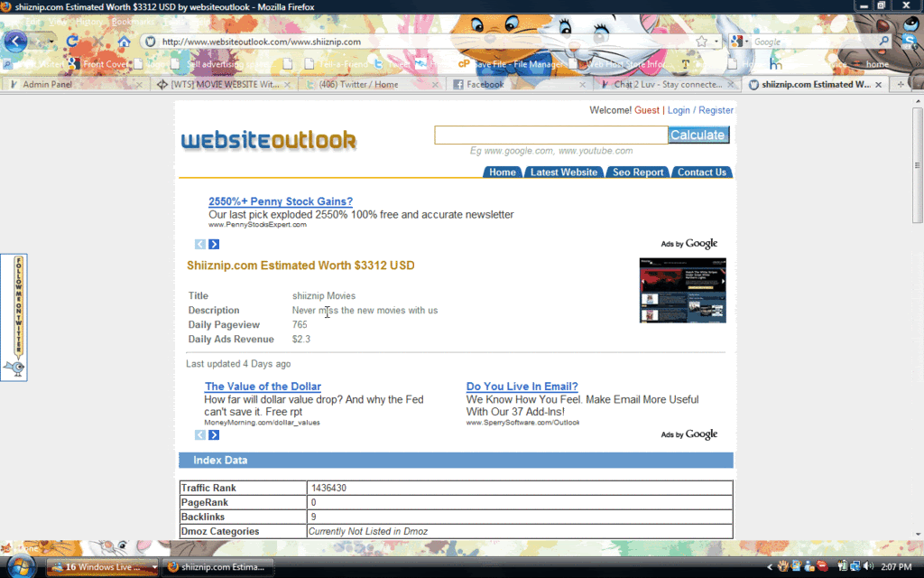Image resolution: width=924 pixels, height=578 pixels.
Task: Open the Latest Website nav tab
Action: coord(564,172)
